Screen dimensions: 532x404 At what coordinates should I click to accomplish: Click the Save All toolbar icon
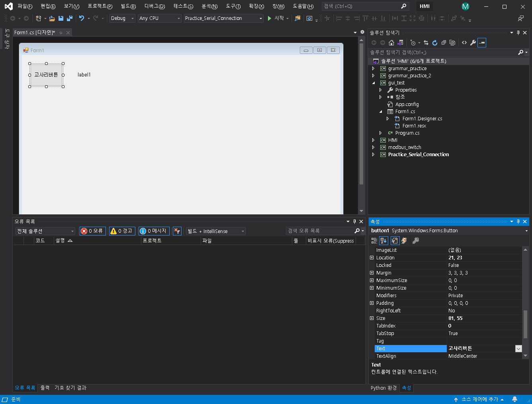[x=70, y=18]
